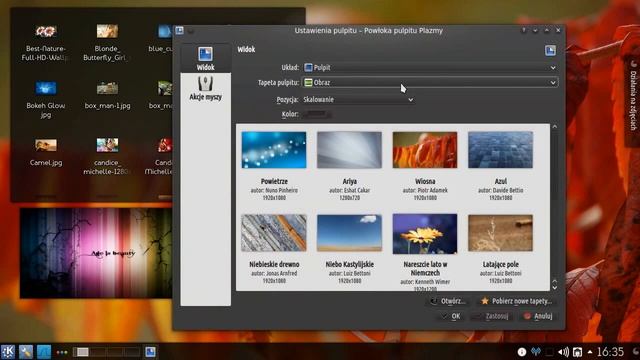
Task: Open the device notifier tray icon
Action: pyautogui.click(x=578, y=352)
